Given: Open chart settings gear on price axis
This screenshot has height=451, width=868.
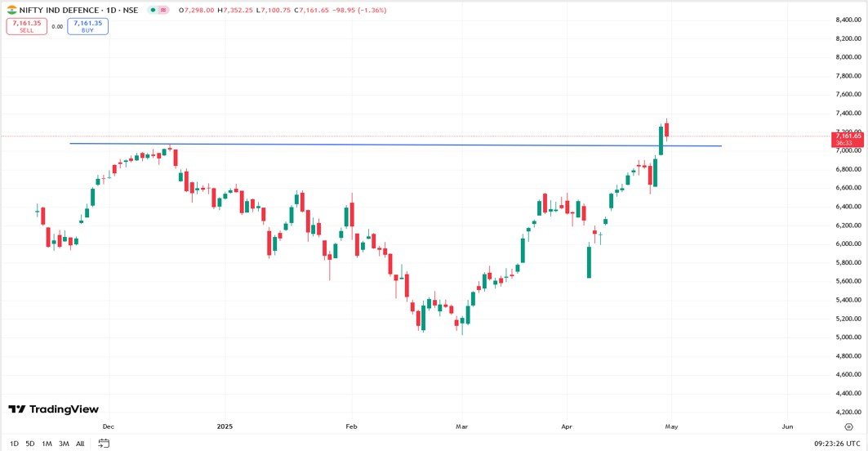Looking at the screenshot, I should pyautogui.click(x=848, y=426).
